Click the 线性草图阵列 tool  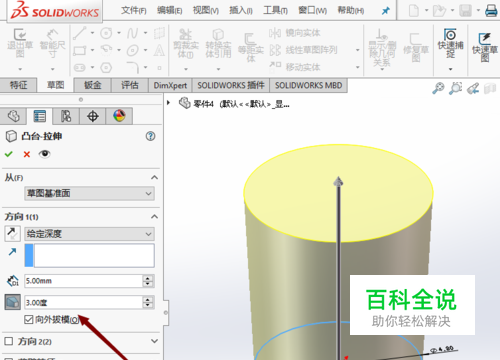pyautogui.click(x=303, y=50)
